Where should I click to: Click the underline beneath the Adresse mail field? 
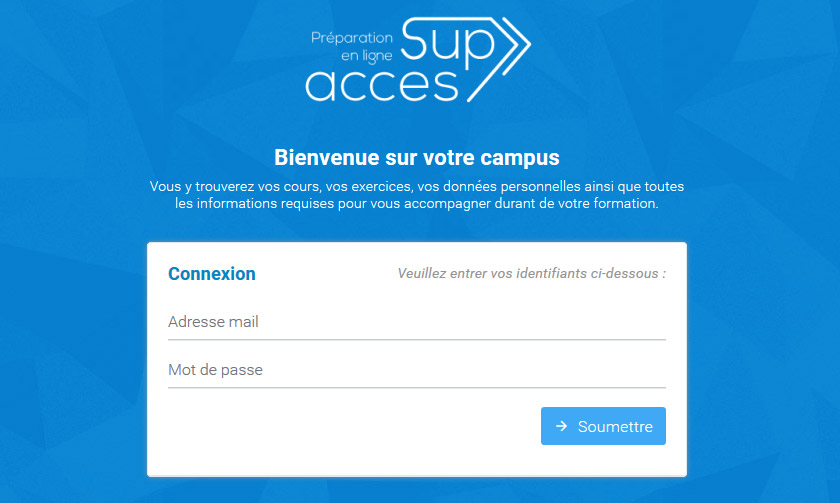[417, 340]
